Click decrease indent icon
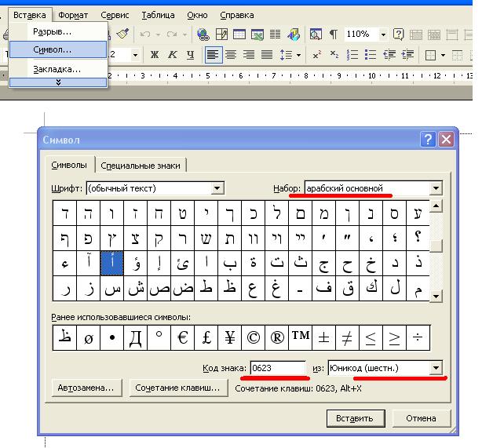The image size is (493, 448). tap(389, 55)
